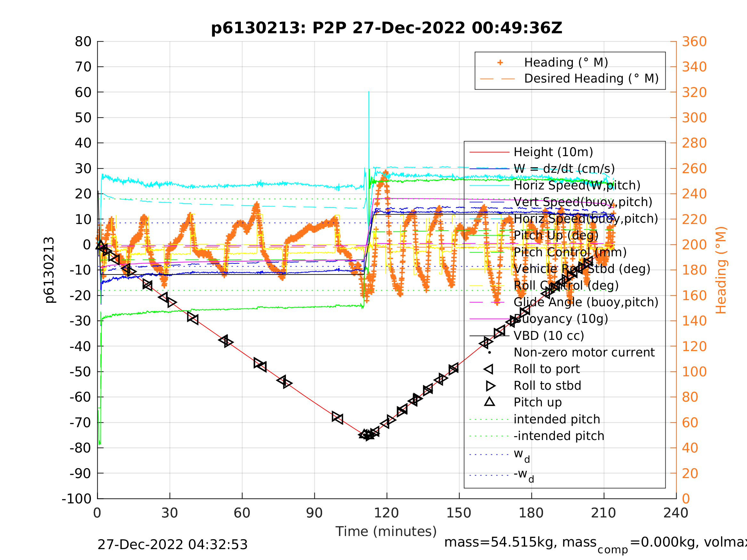Click the right heading axis tick '180'
747x560 pixels.
694,270
